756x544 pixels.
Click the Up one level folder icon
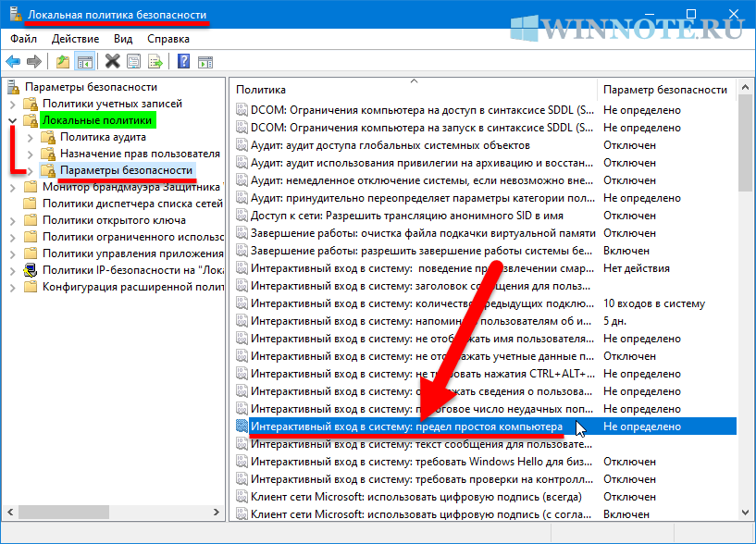click(x=62, y=62)
